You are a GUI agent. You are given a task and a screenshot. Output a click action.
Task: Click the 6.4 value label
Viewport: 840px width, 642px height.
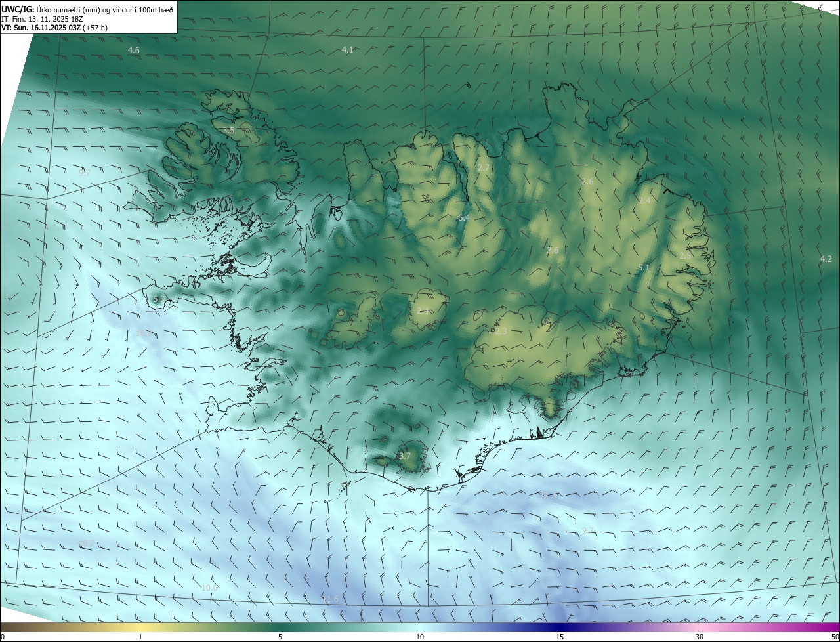464,217
